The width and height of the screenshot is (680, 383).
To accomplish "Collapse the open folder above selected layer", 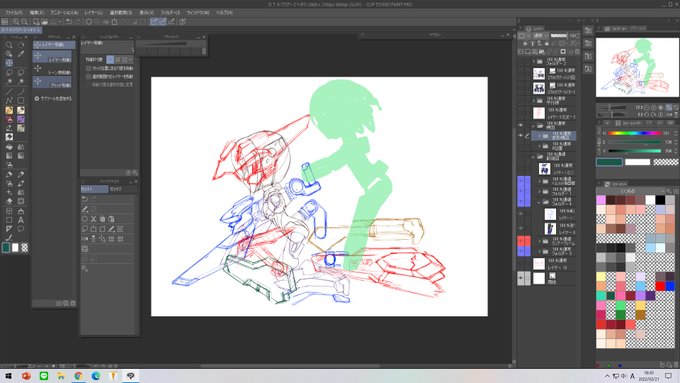I will click(534, 126).
